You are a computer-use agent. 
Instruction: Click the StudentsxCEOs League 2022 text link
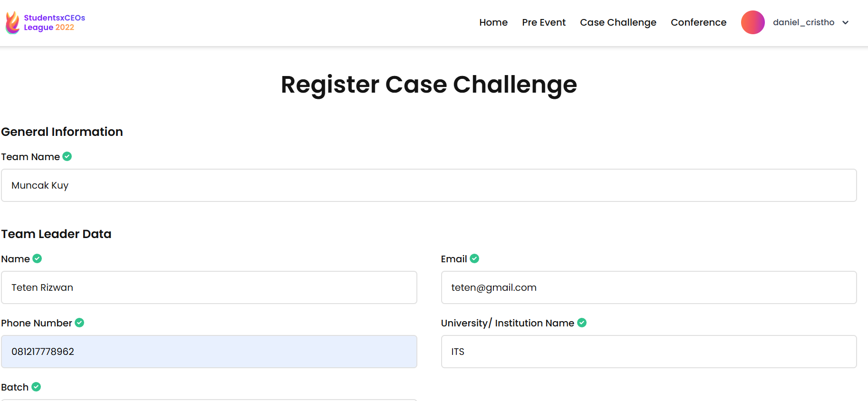pos(54,22)
